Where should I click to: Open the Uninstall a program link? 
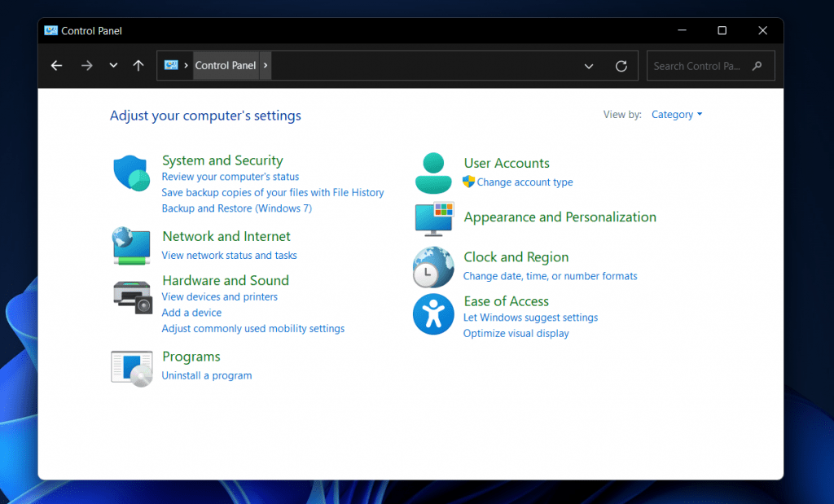tap(206, 375)
